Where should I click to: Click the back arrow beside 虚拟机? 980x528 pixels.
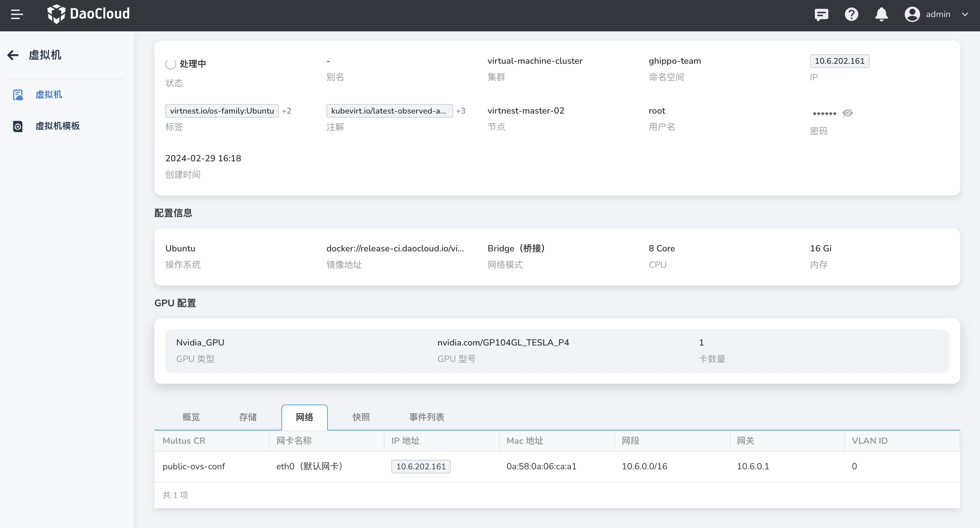[13, 55]
